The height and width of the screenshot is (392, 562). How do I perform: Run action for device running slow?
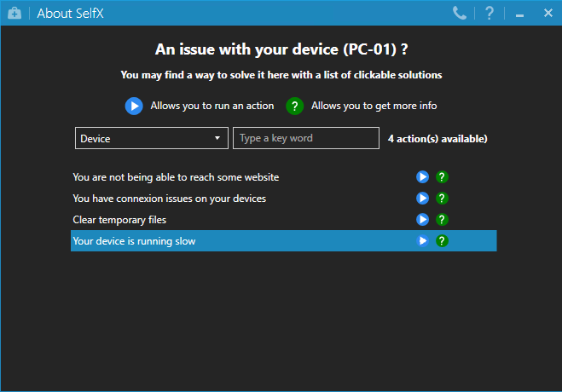pos(422,241)
